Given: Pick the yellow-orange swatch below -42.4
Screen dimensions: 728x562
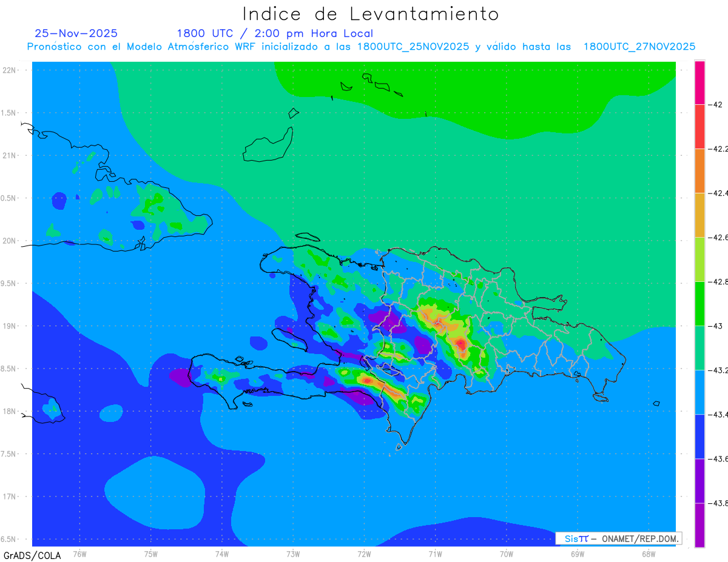Looking at the screenshot, I should (699, 215).
